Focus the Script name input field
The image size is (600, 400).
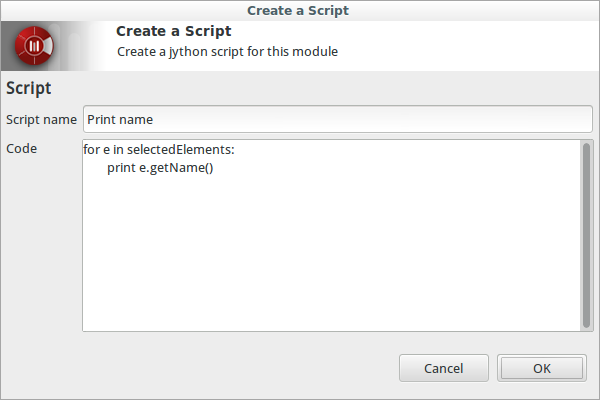point(338,119)
